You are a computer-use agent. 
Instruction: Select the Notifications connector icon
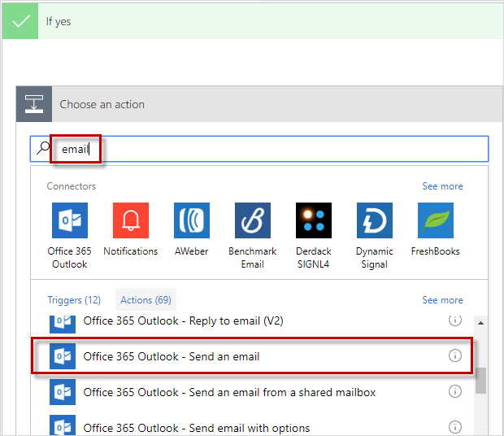(x=131, y=220)
